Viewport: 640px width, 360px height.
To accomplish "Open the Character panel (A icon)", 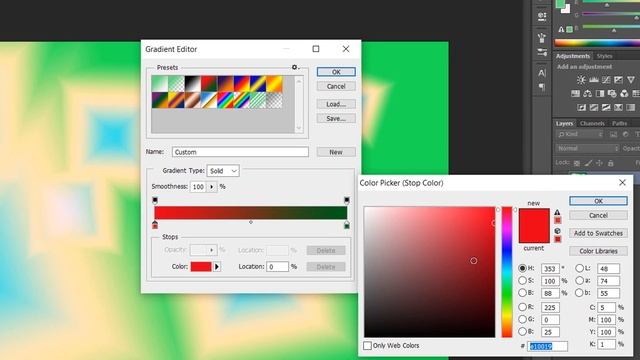I will (x=542, y=73).
